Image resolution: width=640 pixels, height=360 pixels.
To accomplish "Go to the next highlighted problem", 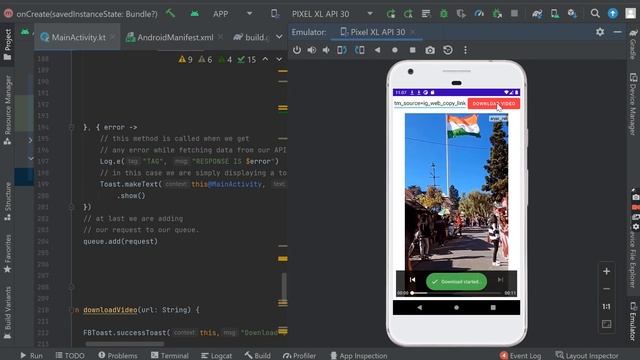I will click(x=279, y=60).
